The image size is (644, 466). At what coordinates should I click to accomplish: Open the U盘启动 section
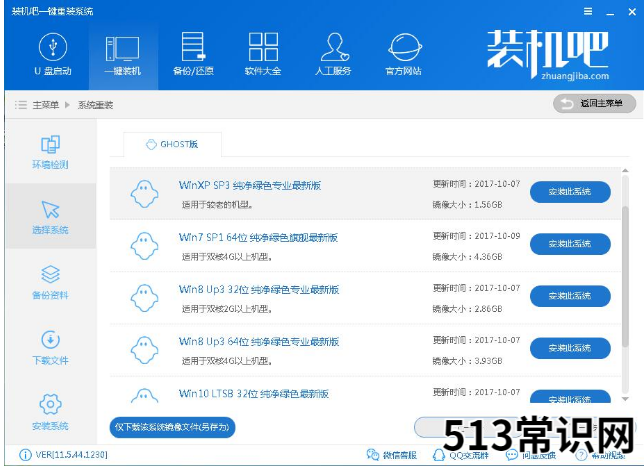53,54
